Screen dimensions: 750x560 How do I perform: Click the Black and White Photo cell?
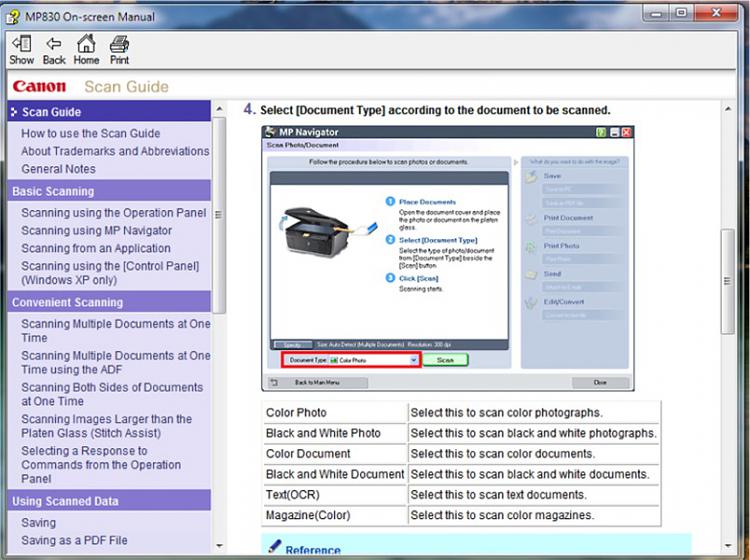(x=335, y=433)
